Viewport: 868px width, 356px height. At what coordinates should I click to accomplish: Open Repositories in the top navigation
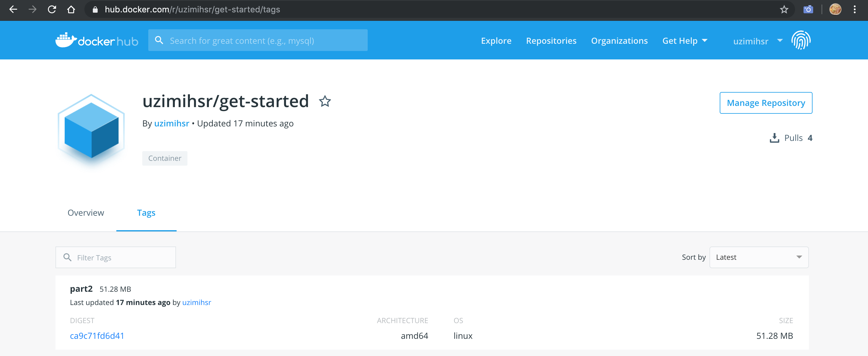pyautogui.click(x=551, y=41)
